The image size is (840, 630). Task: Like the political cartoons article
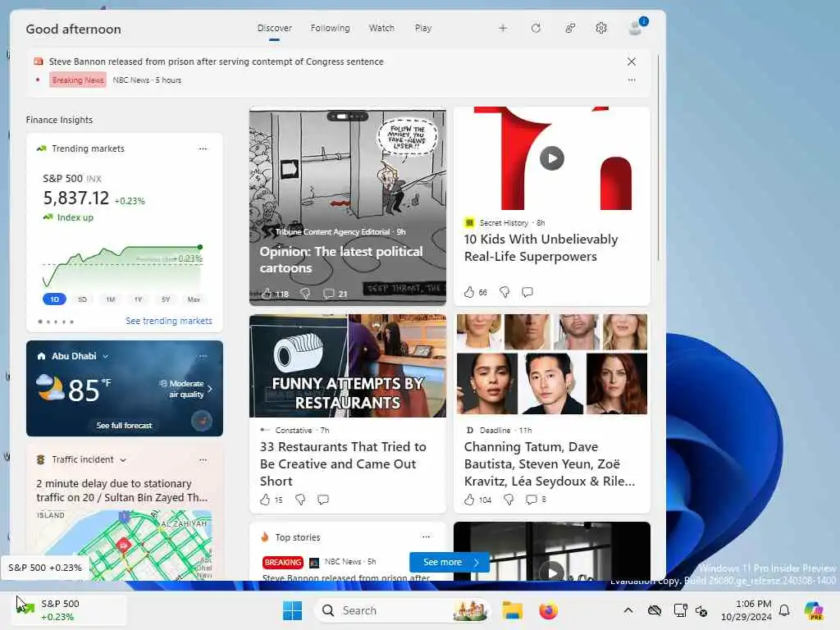(x=267, y=294)
